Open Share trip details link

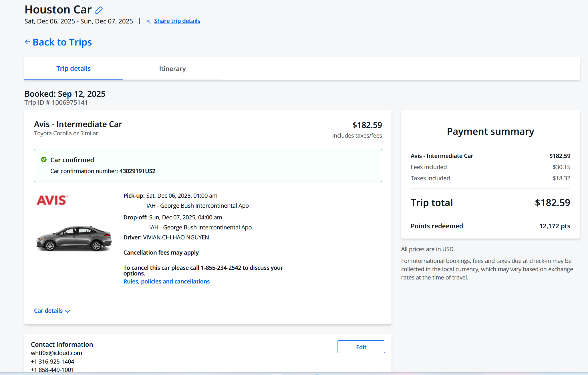coord(177,21)
